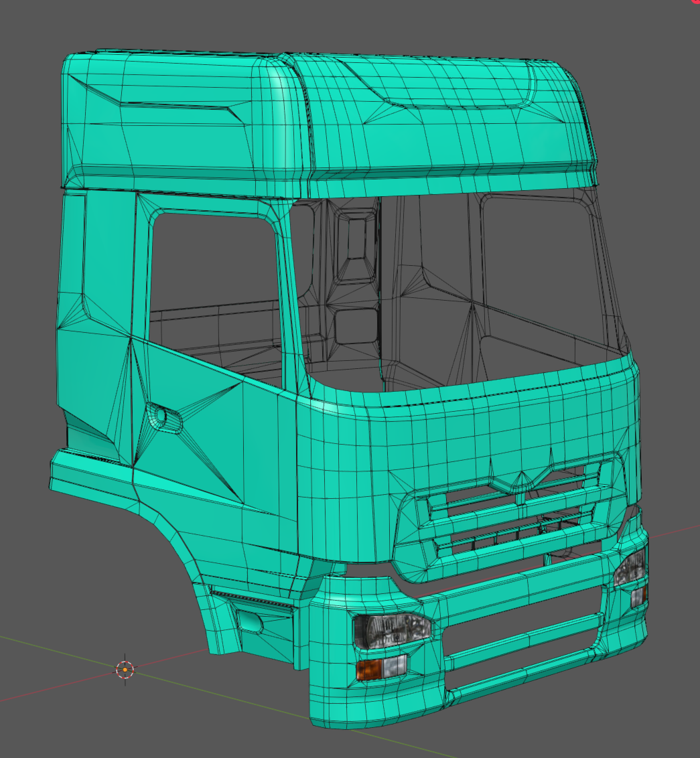The width and height of the screenshot is (700, 758).
Task: Click the headlight on the far-side bumper corner
Action: coord(630,568)
